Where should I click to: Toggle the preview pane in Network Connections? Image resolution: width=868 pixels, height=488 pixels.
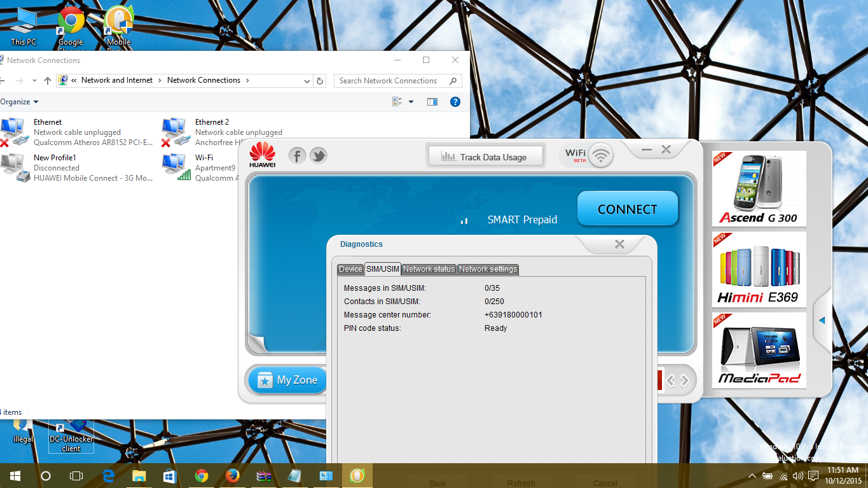(x=432, y=102)
